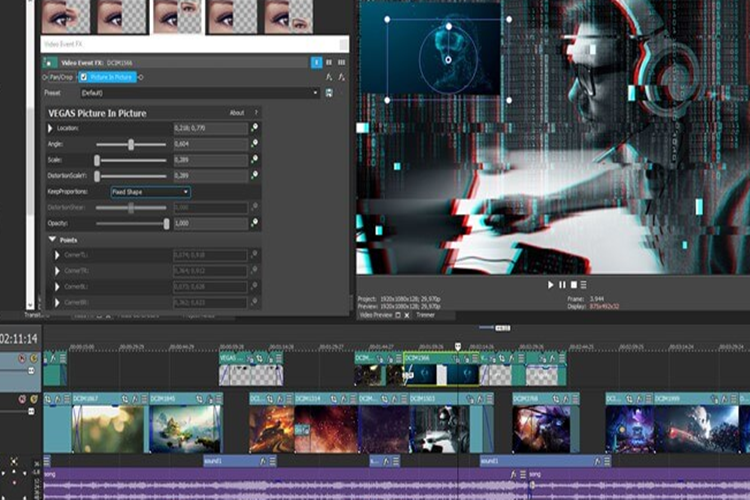Close the Video Preview tab with X
Viewport: 750px width, 500px height.
[x=407, y=315]
